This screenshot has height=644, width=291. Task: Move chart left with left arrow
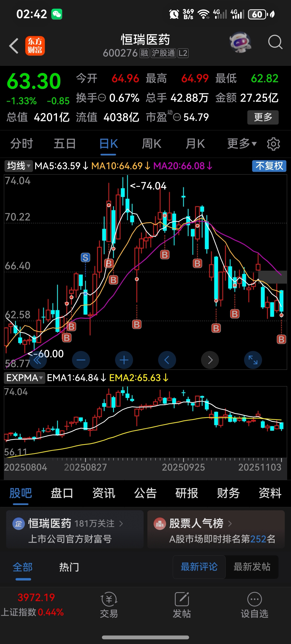tap(167, 360)
